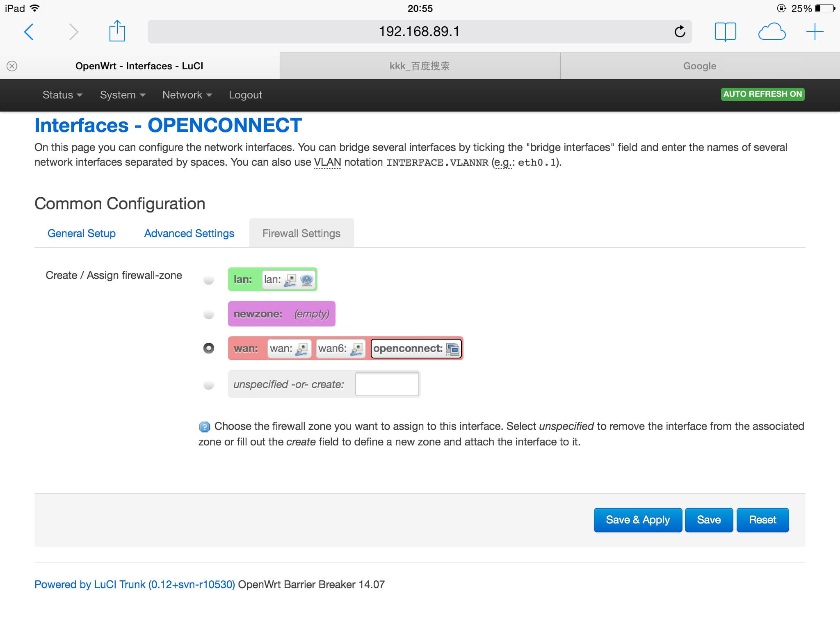This screenshot has width=840, height=630.
Task: Click the purple newzone zone badge
Action: click(x=281, y=314)
